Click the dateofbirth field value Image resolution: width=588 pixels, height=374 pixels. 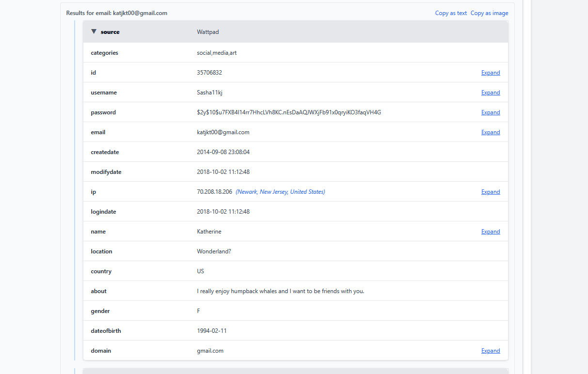[x=211, y=331]
